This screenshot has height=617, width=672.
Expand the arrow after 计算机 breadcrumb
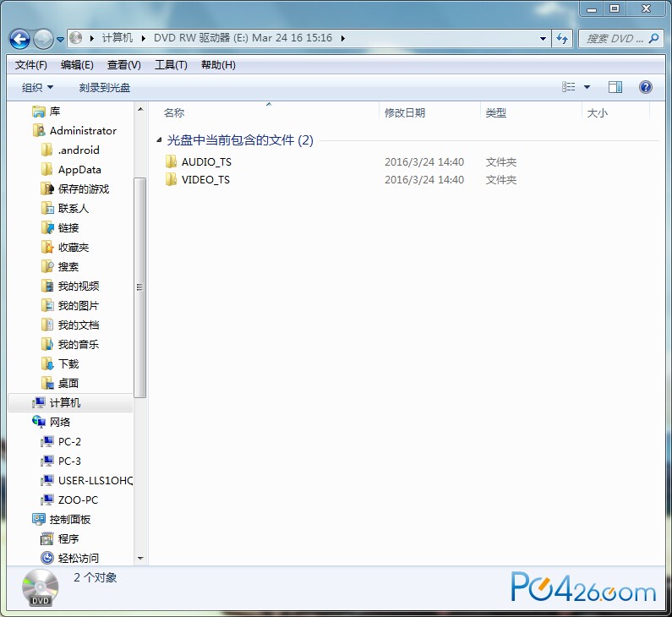[x=144, y=38]
